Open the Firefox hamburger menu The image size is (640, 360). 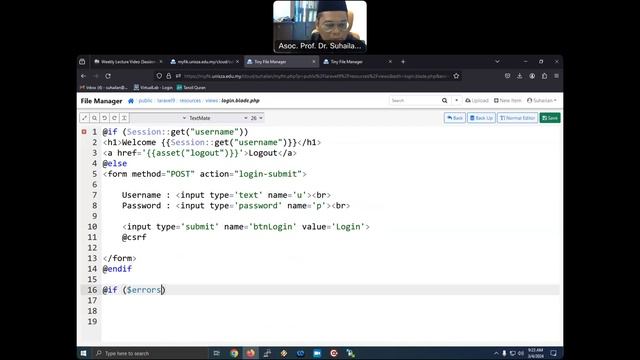pos(556,76)
